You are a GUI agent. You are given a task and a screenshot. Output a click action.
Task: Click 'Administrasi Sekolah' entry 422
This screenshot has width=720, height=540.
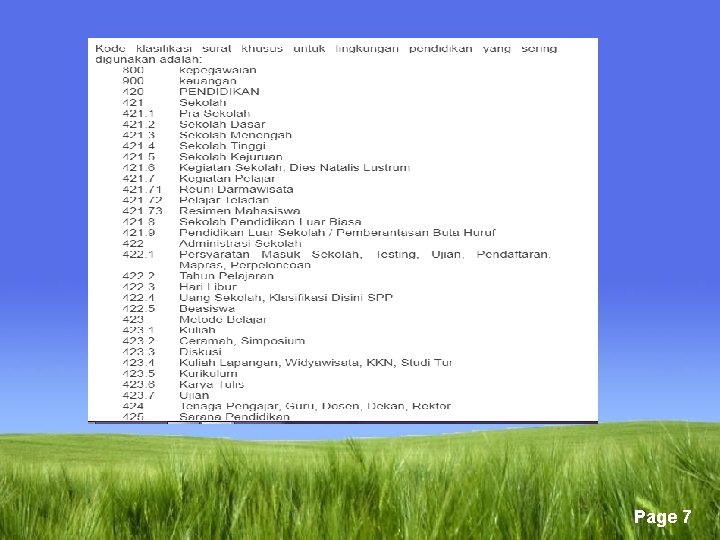click(212, 243)
